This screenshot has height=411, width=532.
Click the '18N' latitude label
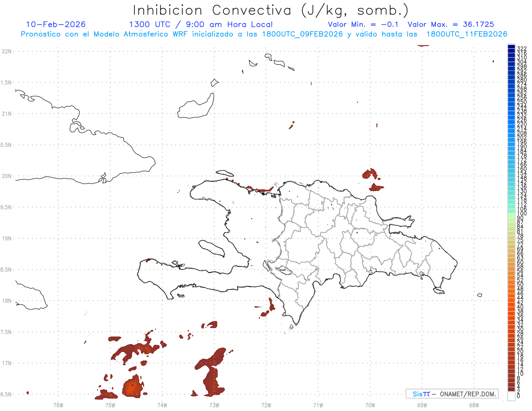tap(7, 301)
